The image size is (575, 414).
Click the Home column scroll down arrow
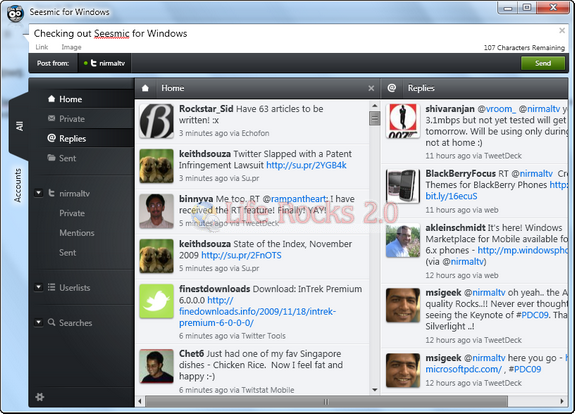point(374,389)
